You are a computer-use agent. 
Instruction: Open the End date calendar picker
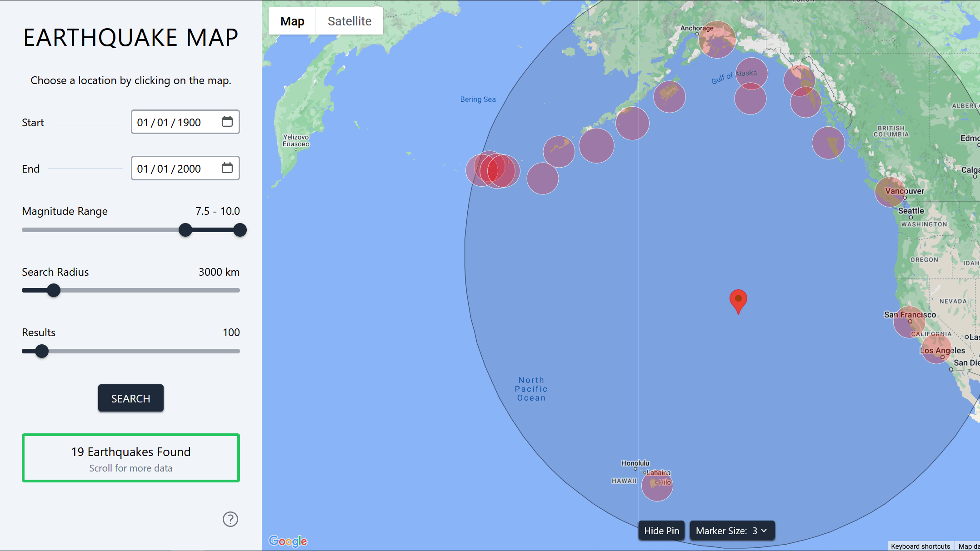pos(227,168)
